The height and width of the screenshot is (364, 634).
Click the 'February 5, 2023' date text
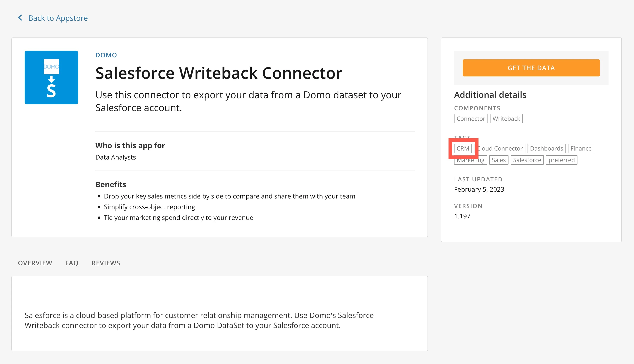479,189
